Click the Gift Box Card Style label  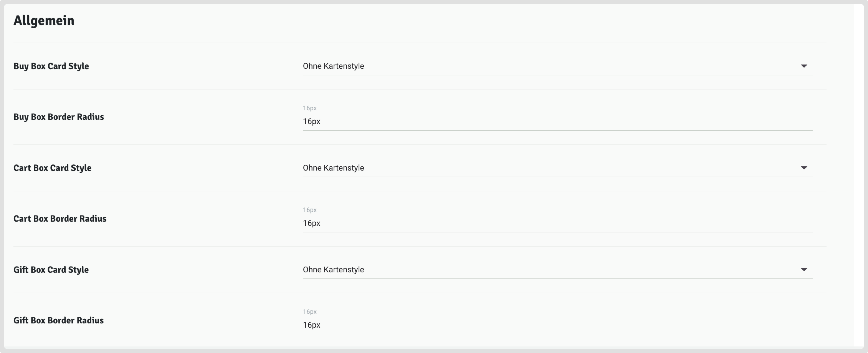(51, 270)
